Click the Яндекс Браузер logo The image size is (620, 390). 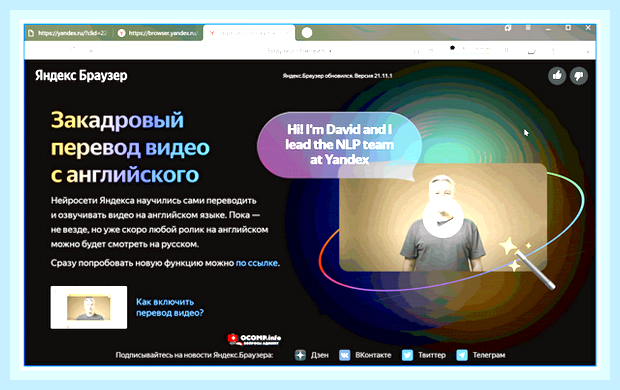[81, 76]
